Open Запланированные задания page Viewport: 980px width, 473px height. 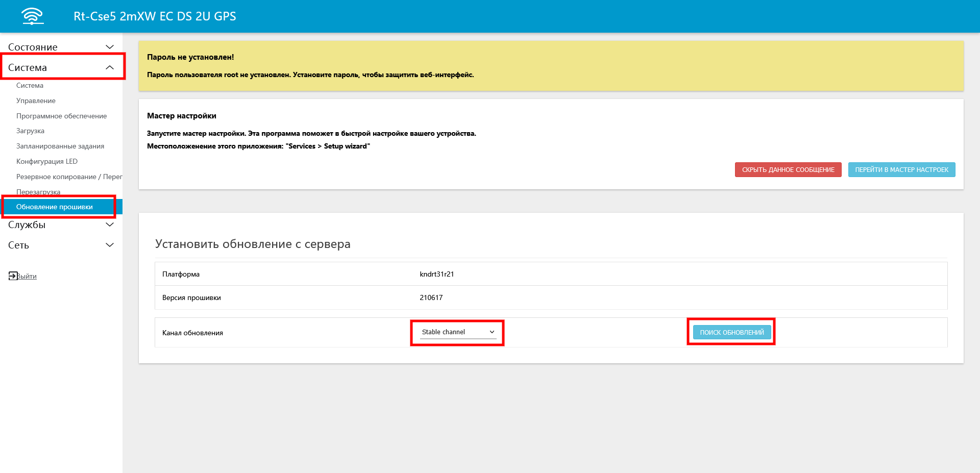[60, 146]
